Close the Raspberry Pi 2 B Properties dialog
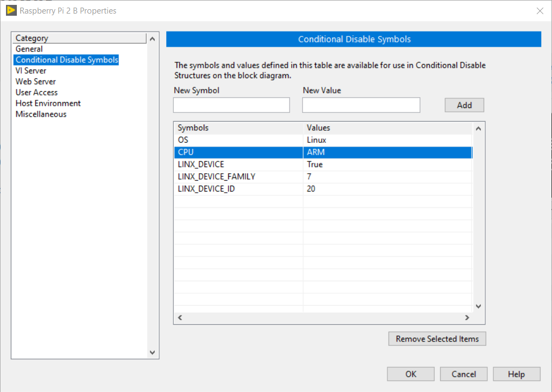552x392 pixels. 540,11
